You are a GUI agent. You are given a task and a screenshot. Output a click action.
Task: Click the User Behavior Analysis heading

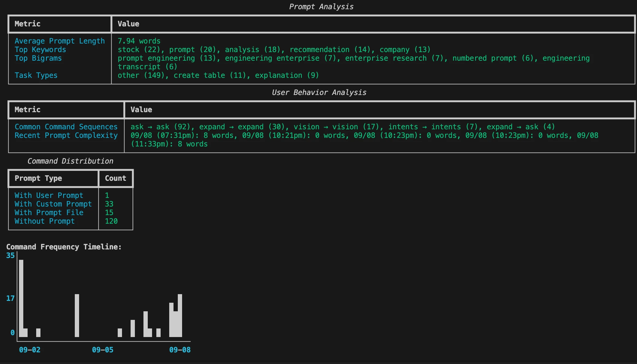pos(319,93)
